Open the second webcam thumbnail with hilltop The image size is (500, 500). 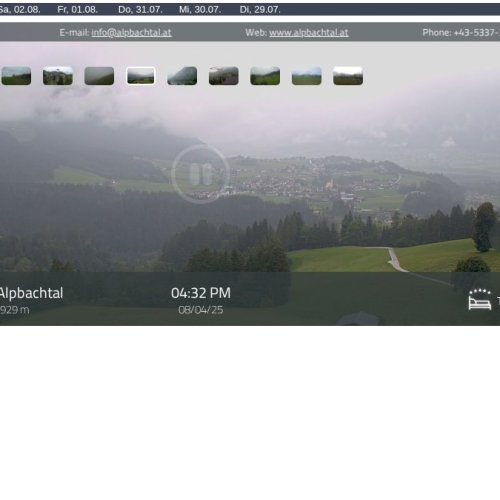click(x=58, y=76)
